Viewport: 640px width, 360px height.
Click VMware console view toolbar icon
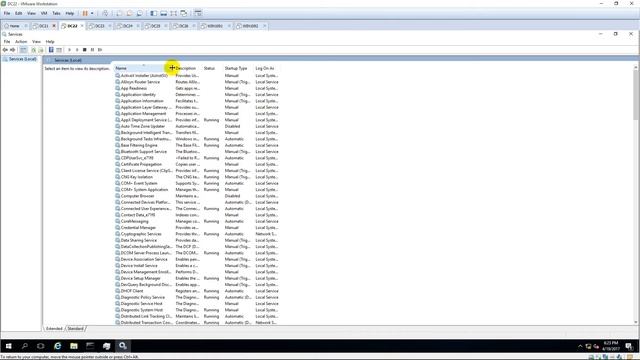198,13
